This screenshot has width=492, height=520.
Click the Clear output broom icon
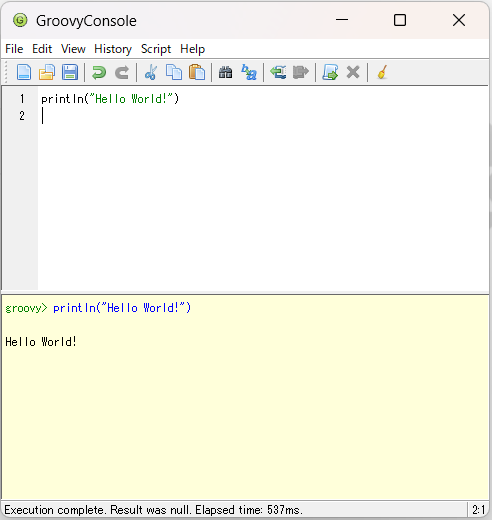(382, 72)
